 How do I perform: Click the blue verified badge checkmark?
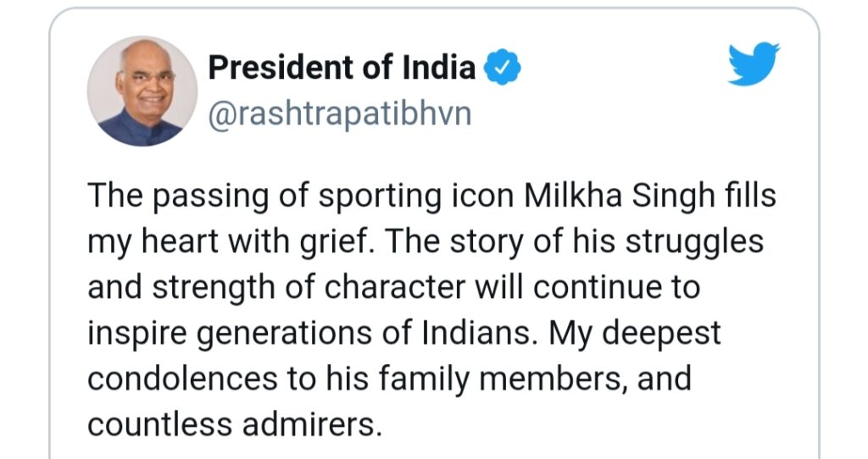click(502, 67)
